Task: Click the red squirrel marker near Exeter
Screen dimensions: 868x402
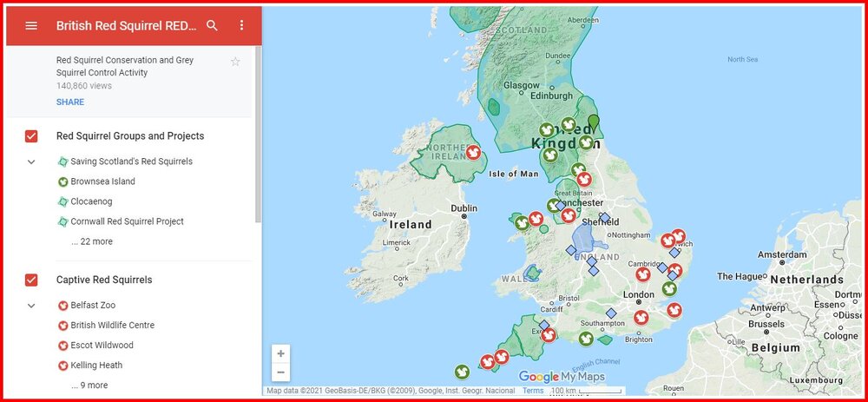Action: pyautogui.click(x=548, y=335)
